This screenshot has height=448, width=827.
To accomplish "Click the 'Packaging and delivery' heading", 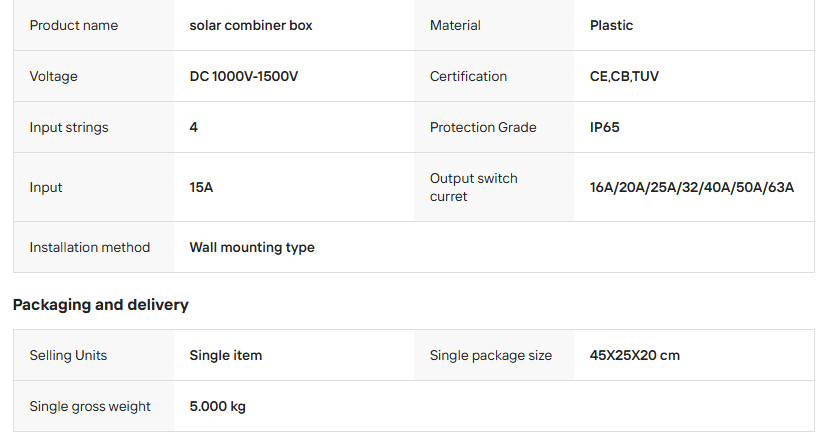I will 100,305.
